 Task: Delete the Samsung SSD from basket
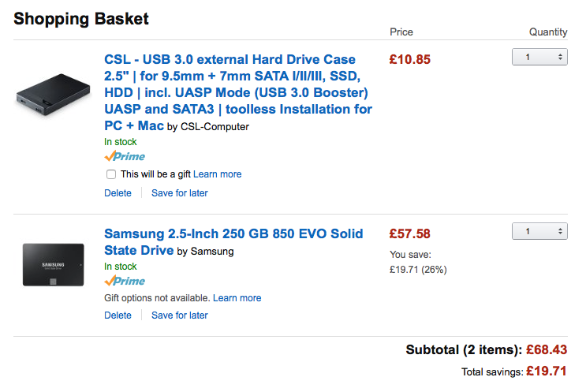click(x=118, y=315)
